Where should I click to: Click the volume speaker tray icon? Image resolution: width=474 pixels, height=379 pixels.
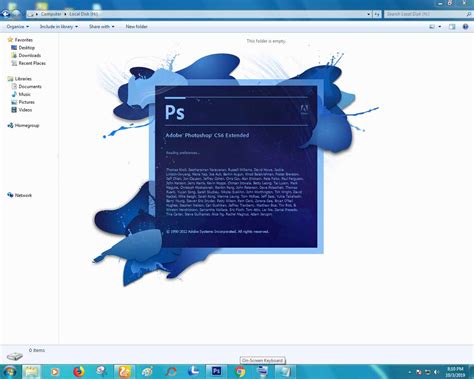437,372
